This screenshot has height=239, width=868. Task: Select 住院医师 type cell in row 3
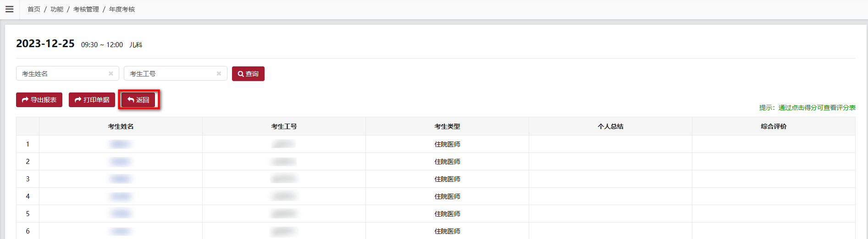pos(447,179)
